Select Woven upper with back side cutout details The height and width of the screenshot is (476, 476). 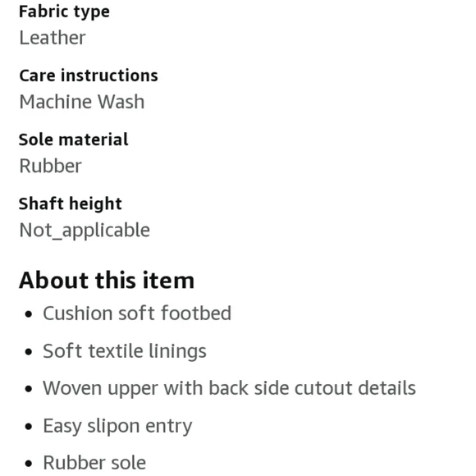[x=229, y=388]
